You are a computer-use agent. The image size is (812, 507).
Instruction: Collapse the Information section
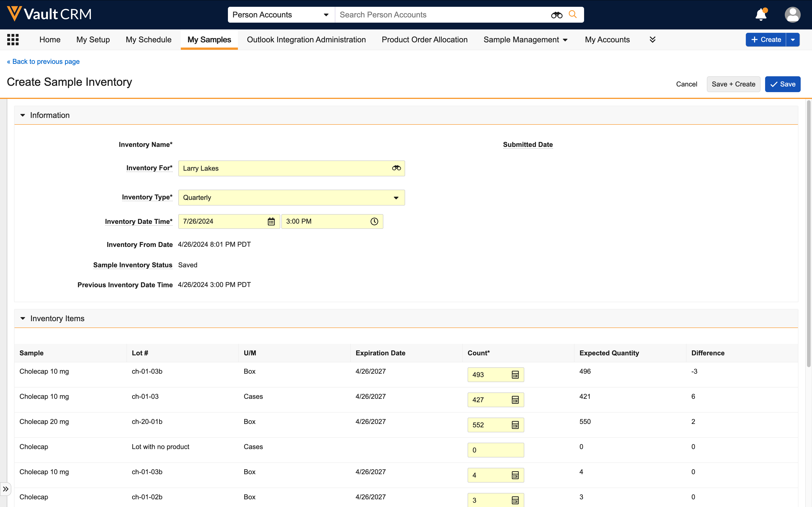tap(22, 115)
